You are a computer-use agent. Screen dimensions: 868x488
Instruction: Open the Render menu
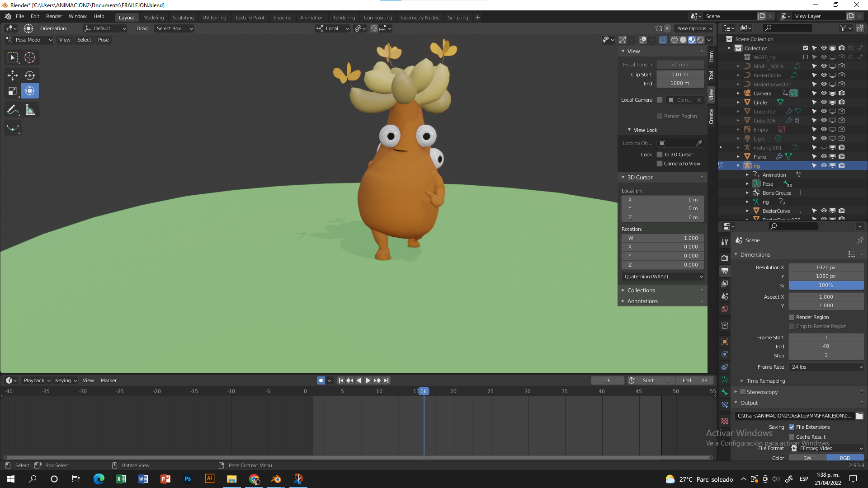pos(54,16)
